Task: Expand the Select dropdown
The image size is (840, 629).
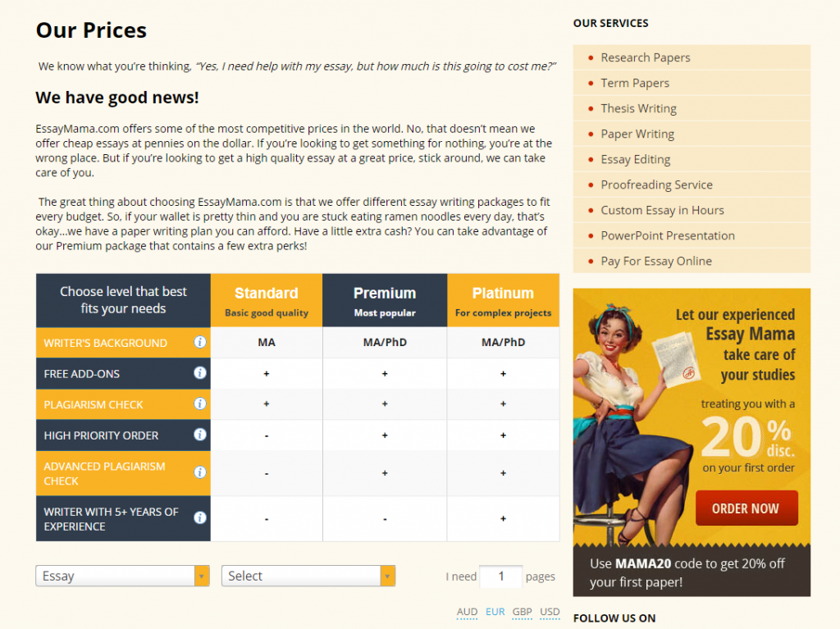Action: pyautogui.click(x=308, y=576)
